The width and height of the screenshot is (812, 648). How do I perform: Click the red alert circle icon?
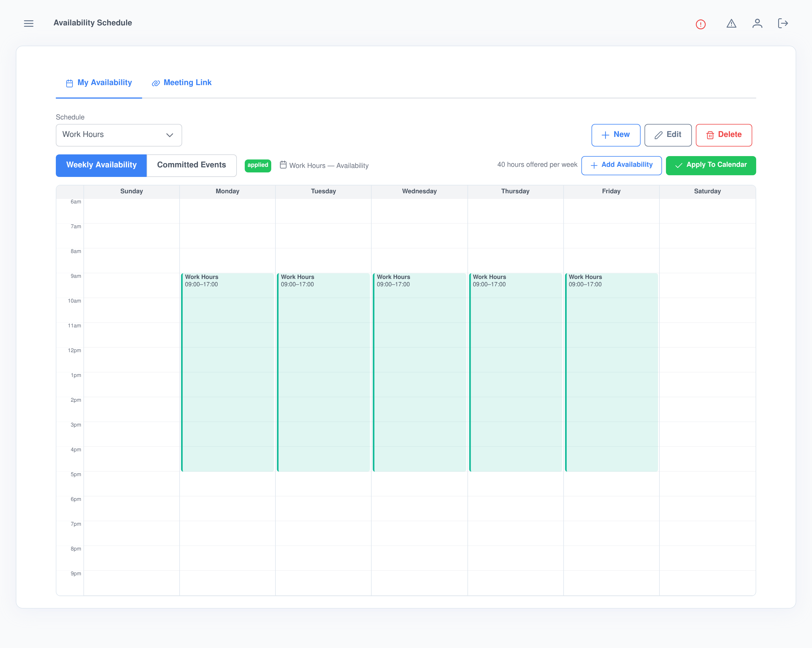coord(701,25)
